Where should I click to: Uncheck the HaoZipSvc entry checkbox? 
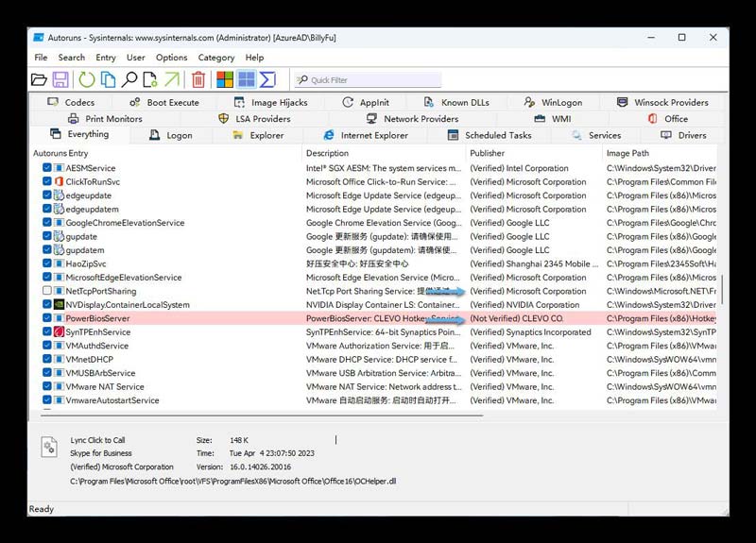(46, 263)
